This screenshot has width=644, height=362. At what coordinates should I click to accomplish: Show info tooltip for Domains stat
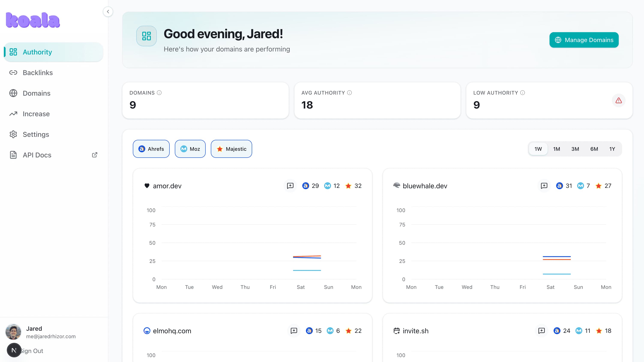[x=159, y=93]
